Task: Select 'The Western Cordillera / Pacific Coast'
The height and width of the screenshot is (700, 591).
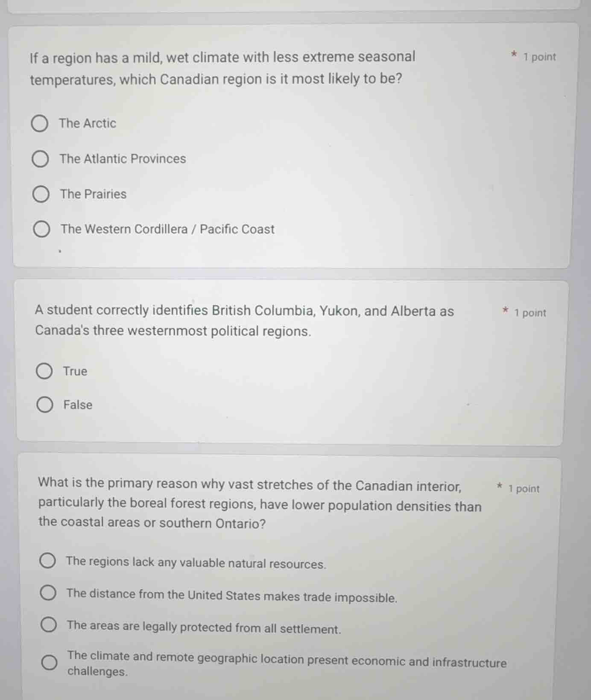Action: click(x=41, y=230)
